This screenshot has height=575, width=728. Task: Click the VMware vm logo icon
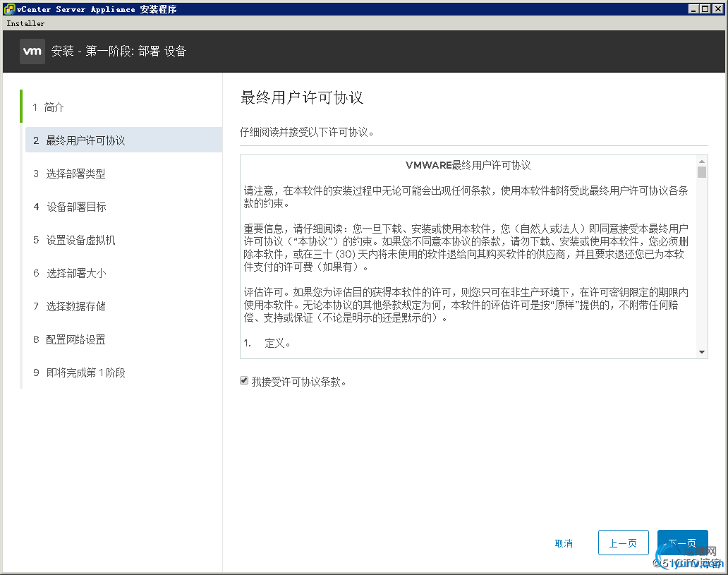(32, 51)
